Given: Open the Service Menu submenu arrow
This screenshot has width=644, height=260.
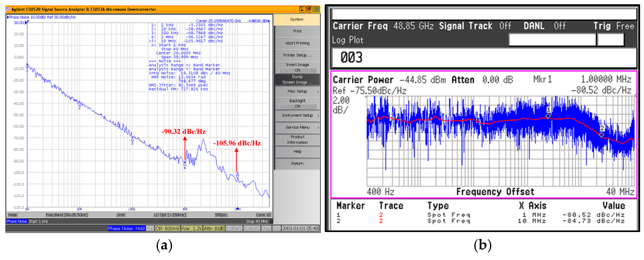Looking at the screenshot, I should (318, 127).
